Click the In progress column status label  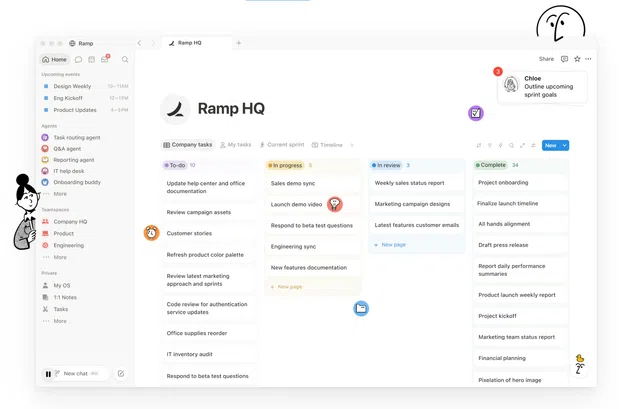[285, 165]
